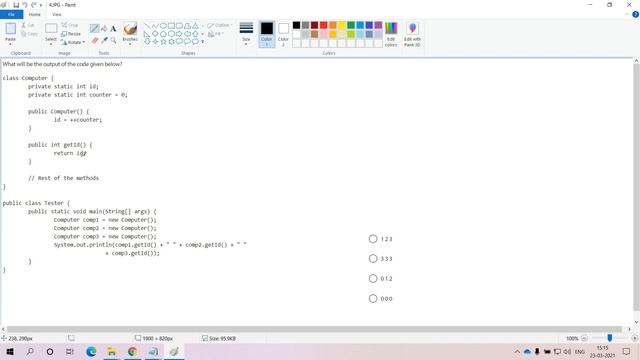Expand the Brushes dropdown arrow
The image size is (640, 360).
click(130, 44)
